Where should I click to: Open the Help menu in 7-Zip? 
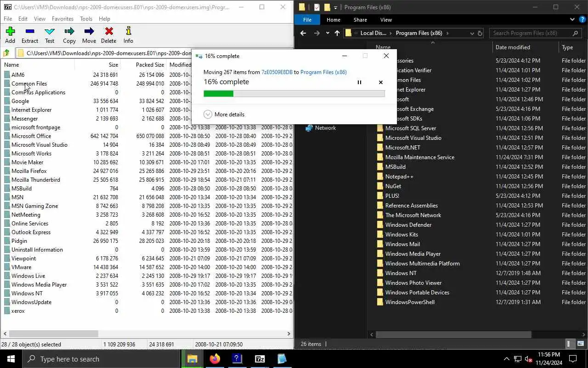tap(104, 19)
